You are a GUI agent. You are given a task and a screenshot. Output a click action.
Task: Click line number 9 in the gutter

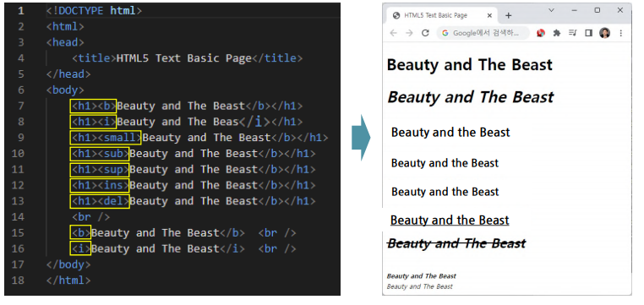coord(21,138)
